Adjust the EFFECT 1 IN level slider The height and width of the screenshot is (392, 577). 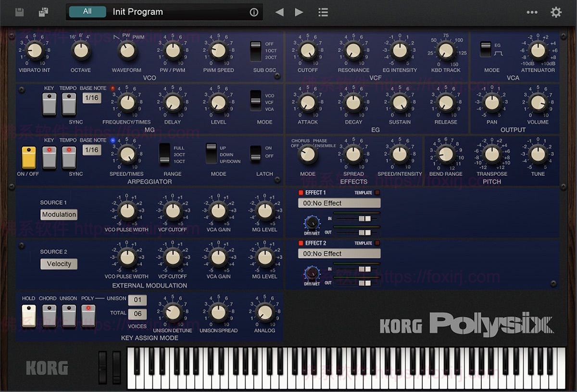coord(364,218)
